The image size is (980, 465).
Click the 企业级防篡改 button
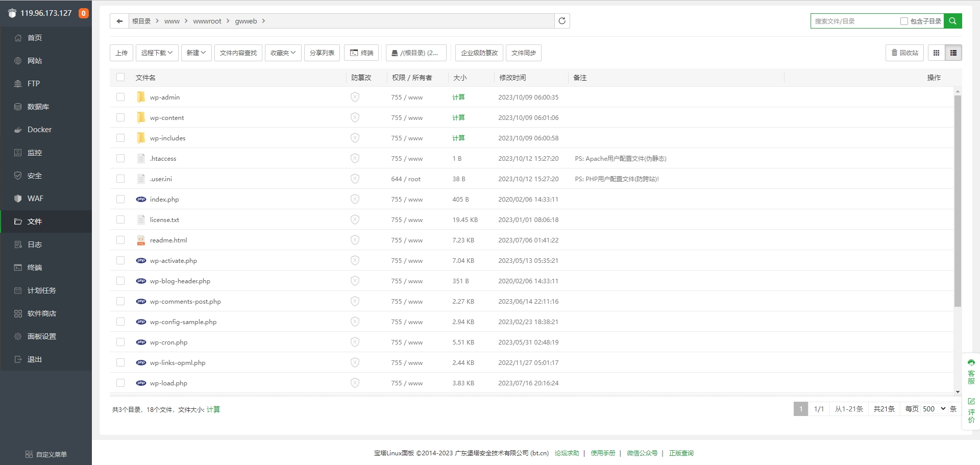(x=479, y=53)
